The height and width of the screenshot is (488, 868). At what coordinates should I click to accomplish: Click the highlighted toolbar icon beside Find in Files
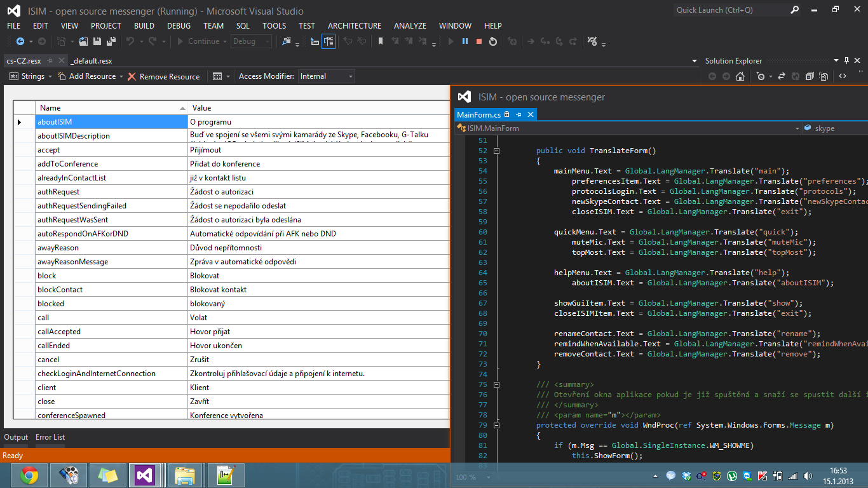point(329,41)
